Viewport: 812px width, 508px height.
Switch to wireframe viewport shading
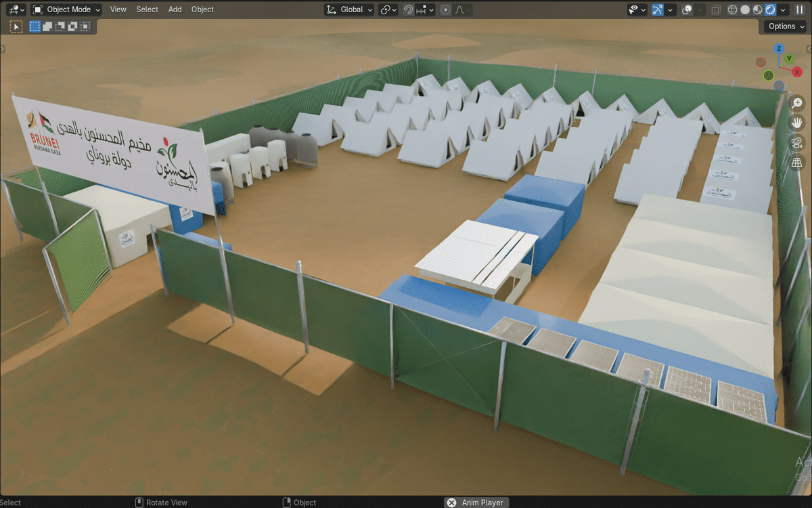click(x=732, y=9)
